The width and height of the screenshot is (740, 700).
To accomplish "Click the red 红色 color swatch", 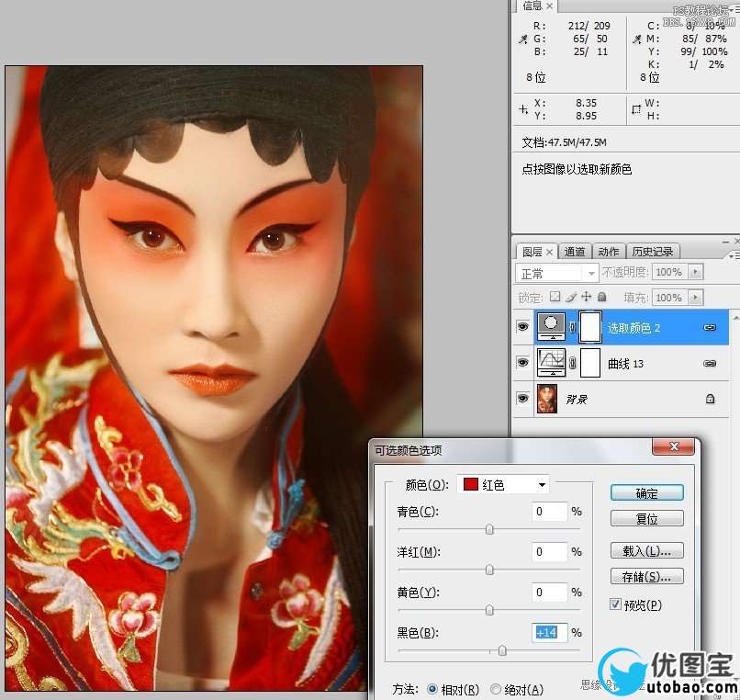I will coord(470,485).
